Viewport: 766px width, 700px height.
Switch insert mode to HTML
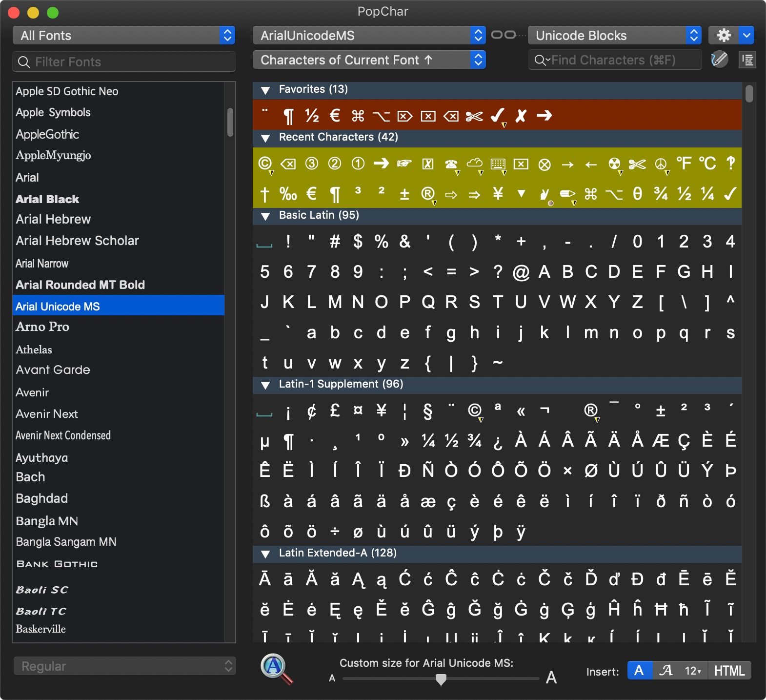tap(729, 671)
